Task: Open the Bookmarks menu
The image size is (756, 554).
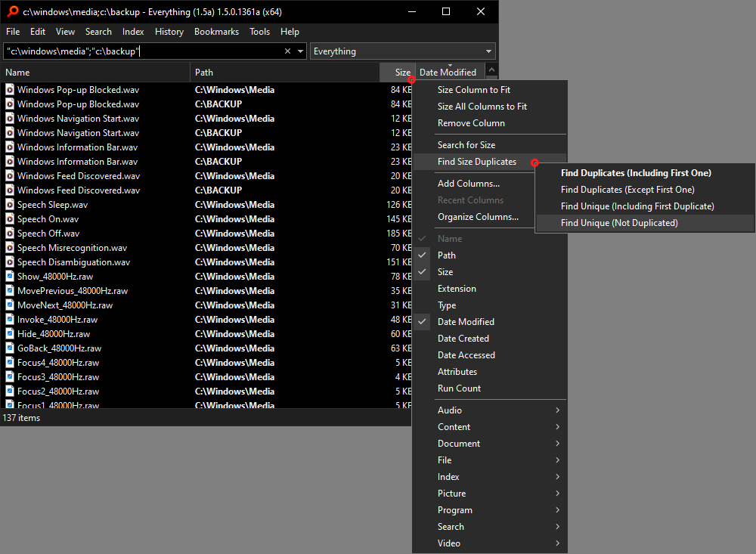Action: pos(216,32)
